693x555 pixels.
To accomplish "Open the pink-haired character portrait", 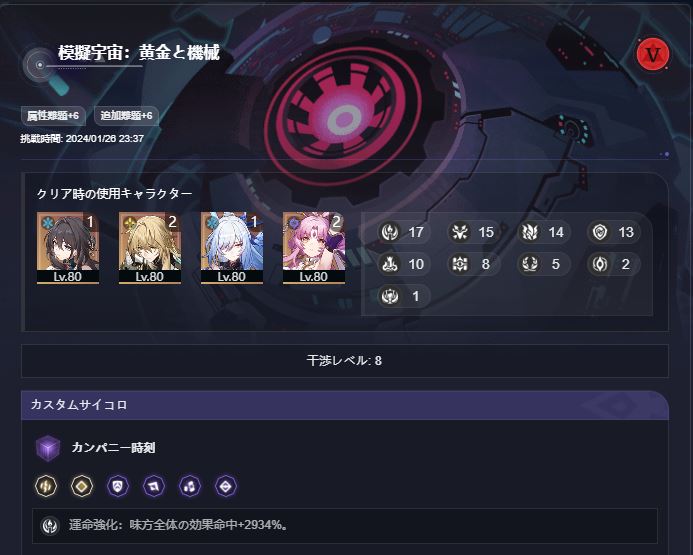I will 314,248.
